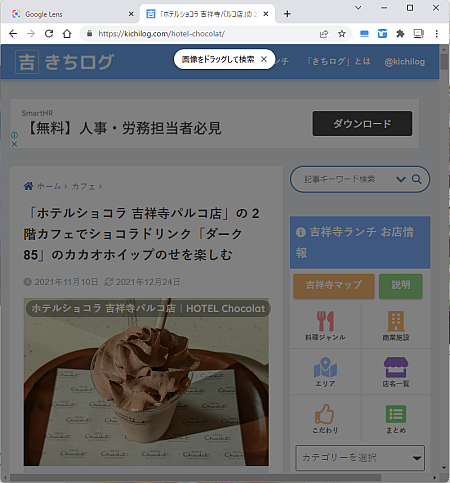Click the 吉祥寺マップ orange button
The image size is (450, 483).
pyautogui.click(x=334, y=286)
